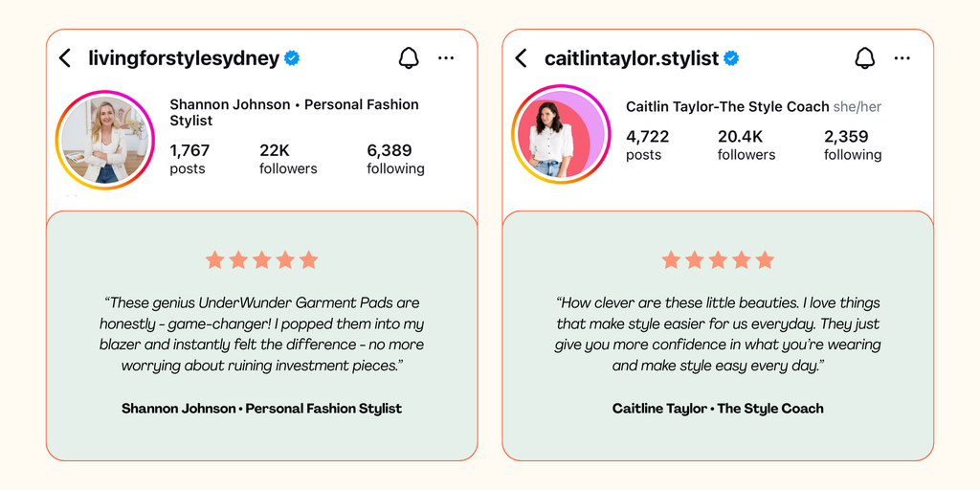Screen dimensions: 980x490
Task: Click five-star rating above Caitlin's testimonial
Action: [718, 259]
